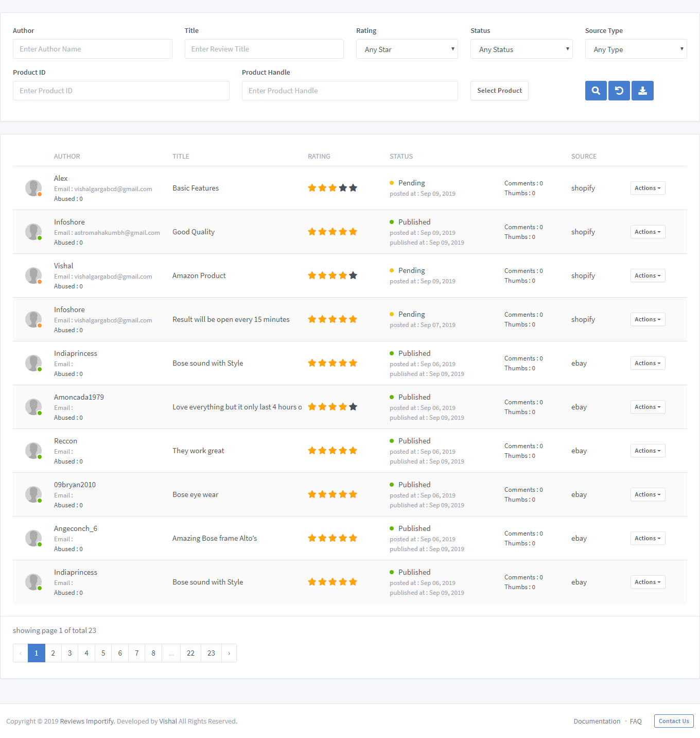The height and width of the screenshot is (738, 700).
Task: Open the FAQ link
Action: (x=636, y=721)
